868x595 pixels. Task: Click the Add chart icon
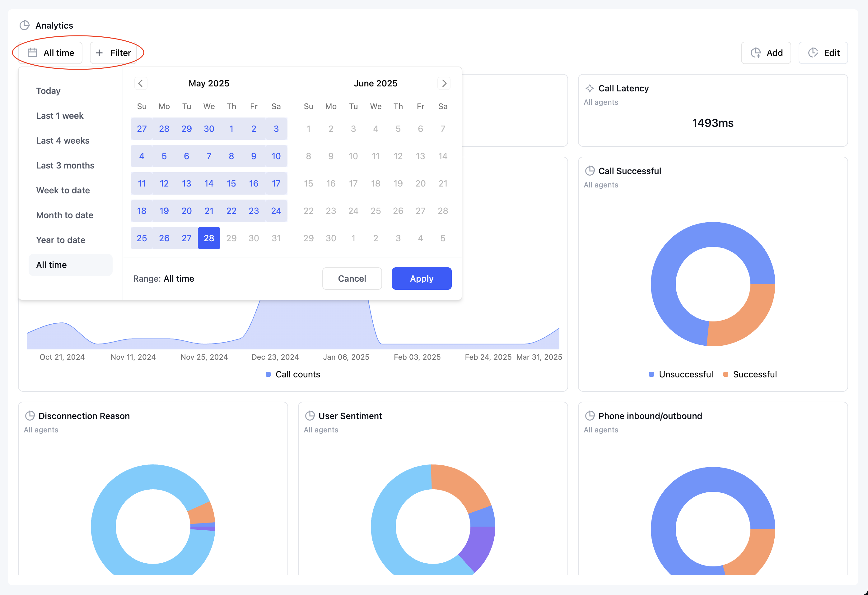click(x=756, y=53)
